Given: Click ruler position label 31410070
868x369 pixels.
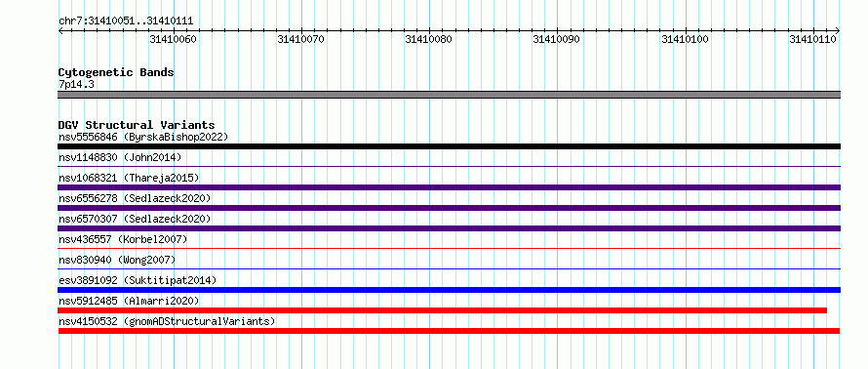Looking at the screenshot, I should point(301,39).
